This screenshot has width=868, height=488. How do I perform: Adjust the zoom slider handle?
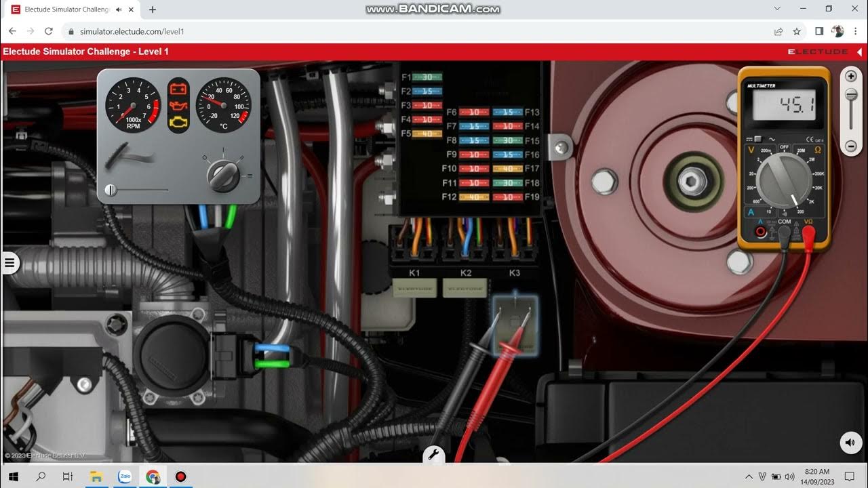click(x=851, y=96)
